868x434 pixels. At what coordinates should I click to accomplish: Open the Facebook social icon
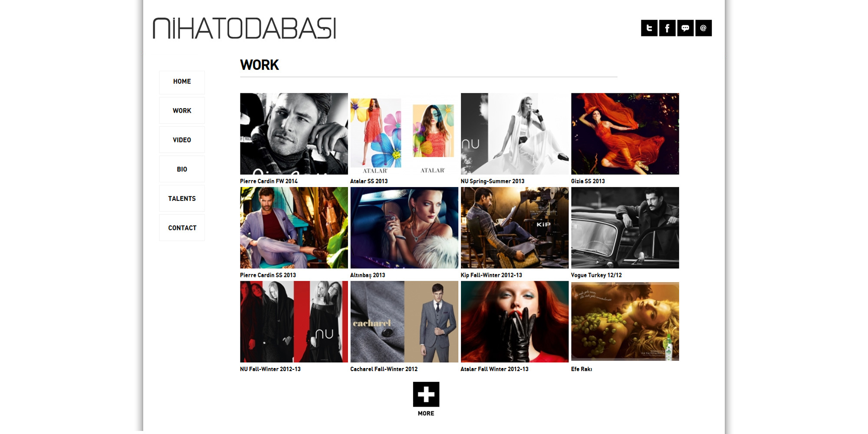click(x=667, y=28)
